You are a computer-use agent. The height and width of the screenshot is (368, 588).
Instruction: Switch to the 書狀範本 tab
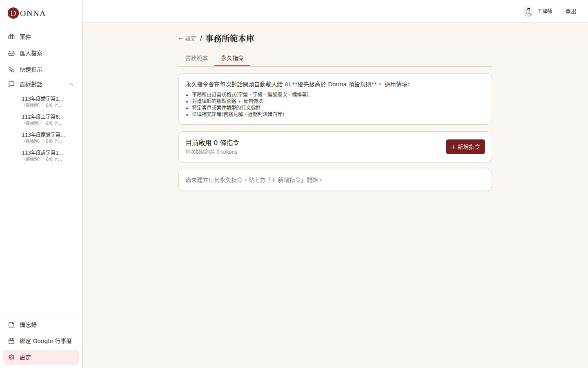coord(196,58)
